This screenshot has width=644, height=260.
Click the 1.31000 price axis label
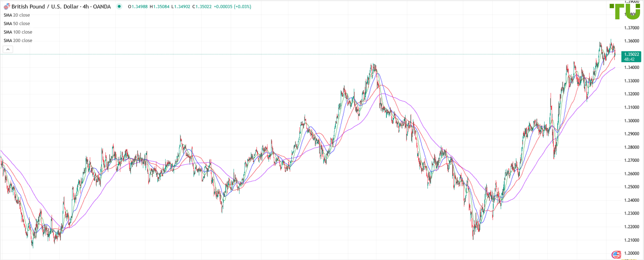(631, 107)
